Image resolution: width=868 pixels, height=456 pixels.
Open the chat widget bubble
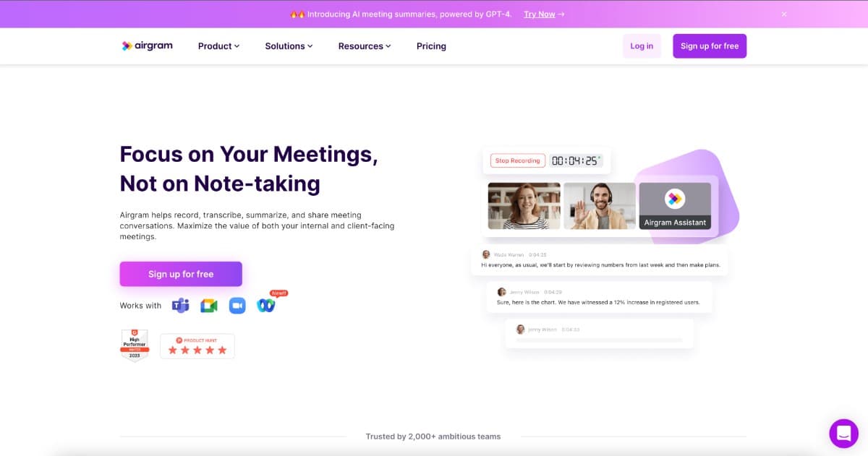tap(843, 434)
